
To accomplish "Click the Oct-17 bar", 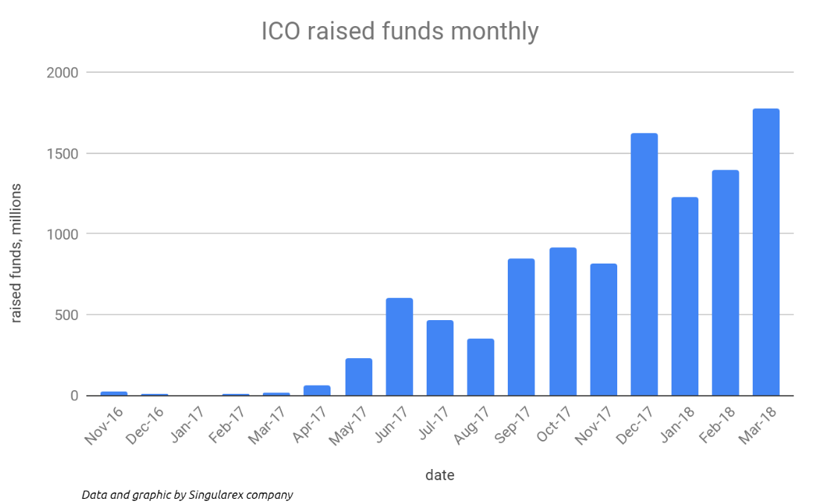I will 562,322.
